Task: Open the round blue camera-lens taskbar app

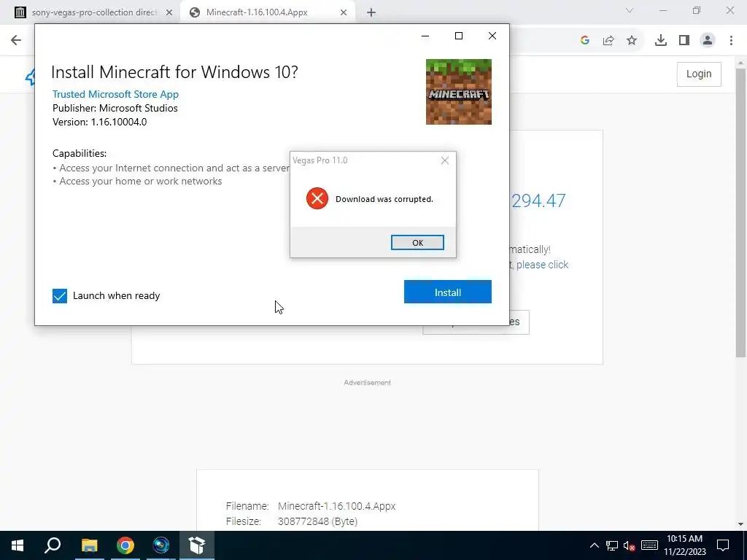Action: click(161, 545)
